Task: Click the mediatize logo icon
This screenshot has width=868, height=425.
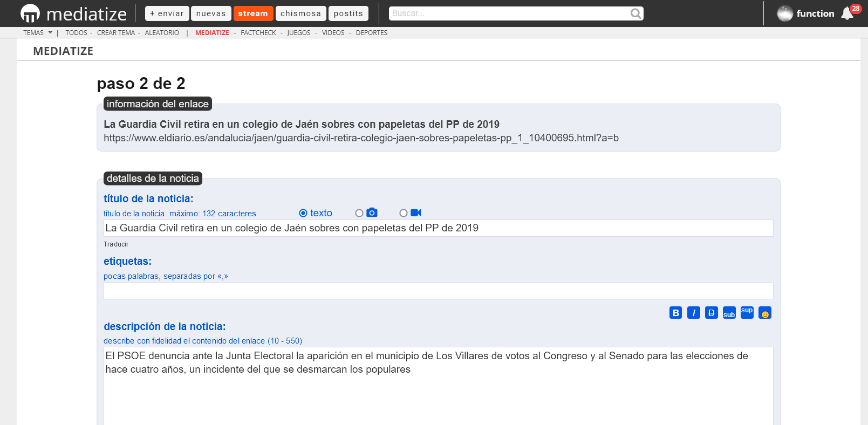Action: click(30, 13)
